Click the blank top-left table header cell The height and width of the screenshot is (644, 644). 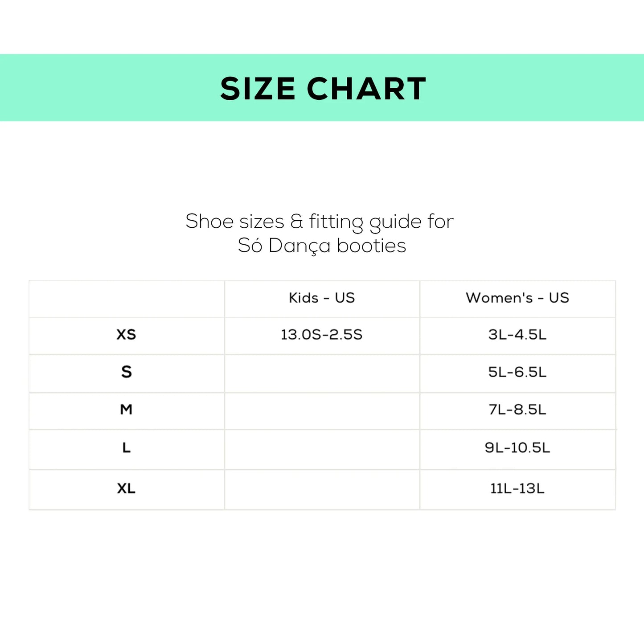[127, 299]
